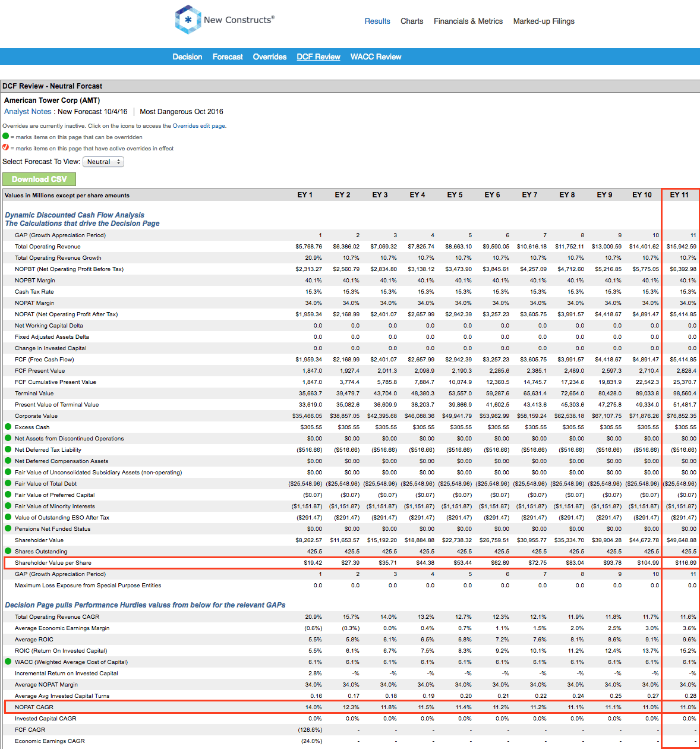Open the Analyst Notes link
700x749 pixels.
(28, 112)
